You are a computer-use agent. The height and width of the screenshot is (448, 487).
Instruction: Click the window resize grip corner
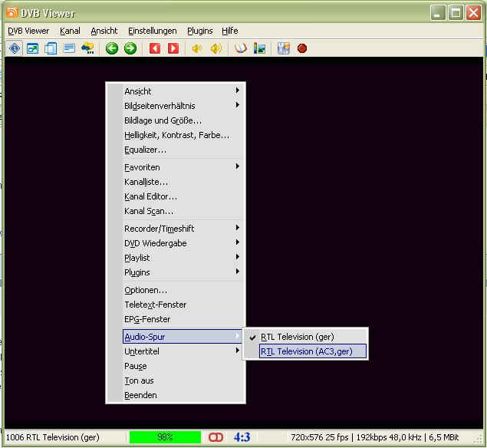pyautogui.click(x=478, y=440)
